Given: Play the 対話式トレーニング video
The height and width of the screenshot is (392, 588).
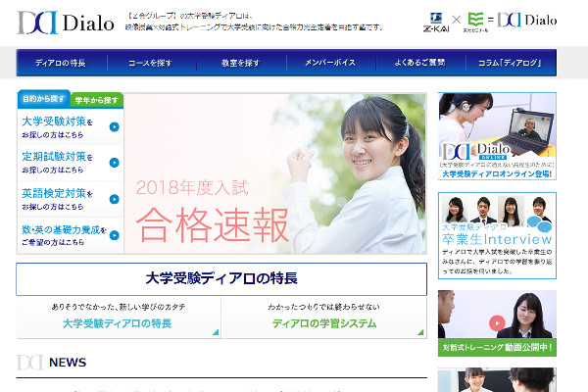Looking at the screenshot, I should click(x=497, y=323).
